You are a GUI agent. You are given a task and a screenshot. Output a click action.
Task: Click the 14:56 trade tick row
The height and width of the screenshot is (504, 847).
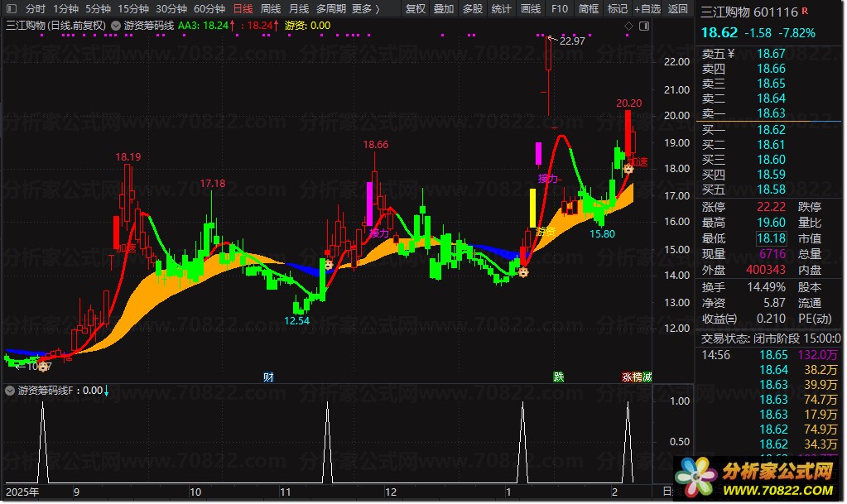coord(769,355)
